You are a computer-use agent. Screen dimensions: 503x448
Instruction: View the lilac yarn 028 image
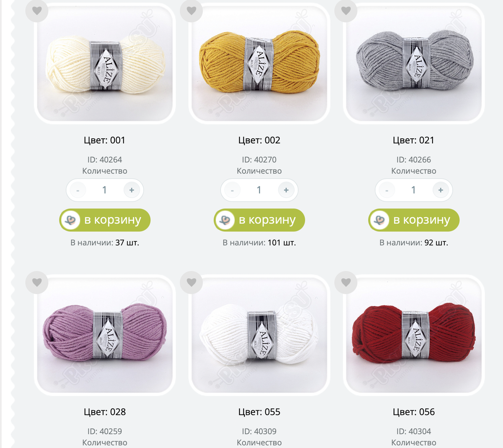[105, 334]
